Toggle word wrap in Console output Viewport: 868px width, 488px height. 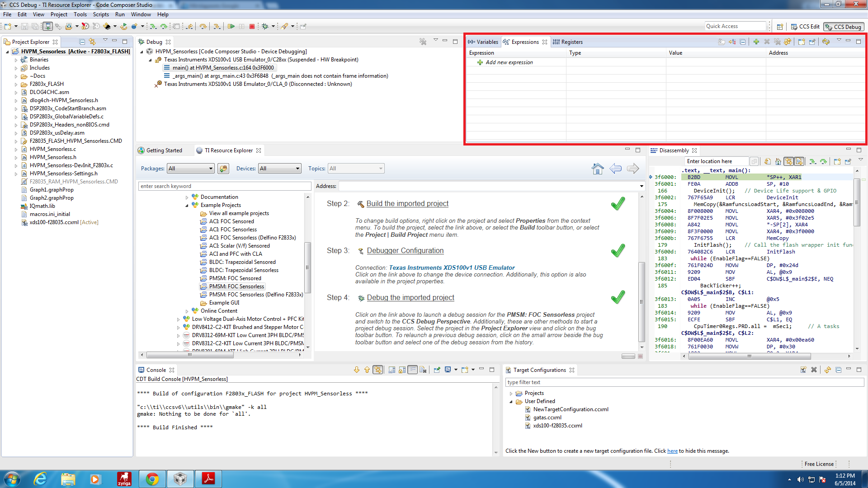point(413,370)
